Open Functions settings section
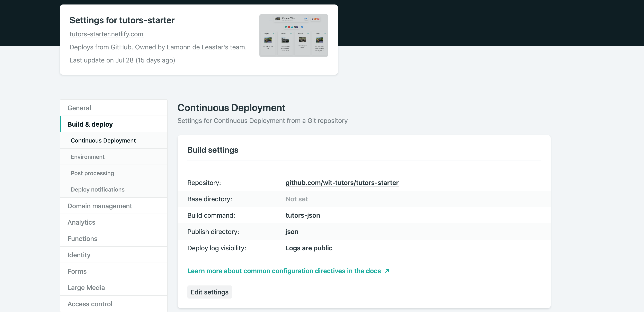 82,238
